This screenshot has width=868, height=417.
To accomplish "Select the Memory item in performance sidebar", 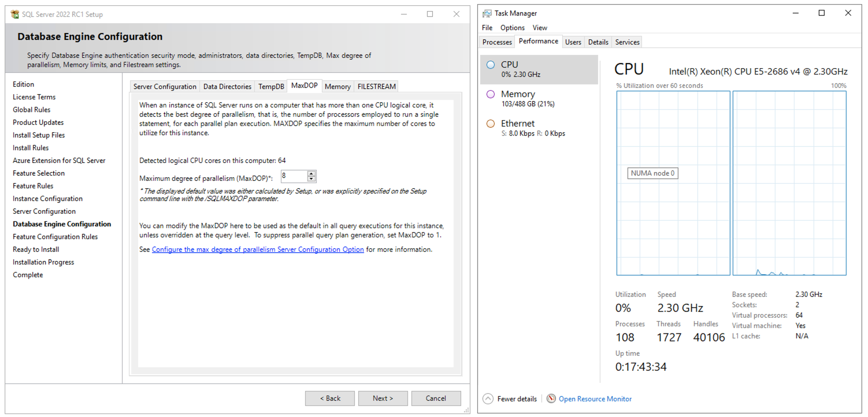I will (x=539, y=99).
